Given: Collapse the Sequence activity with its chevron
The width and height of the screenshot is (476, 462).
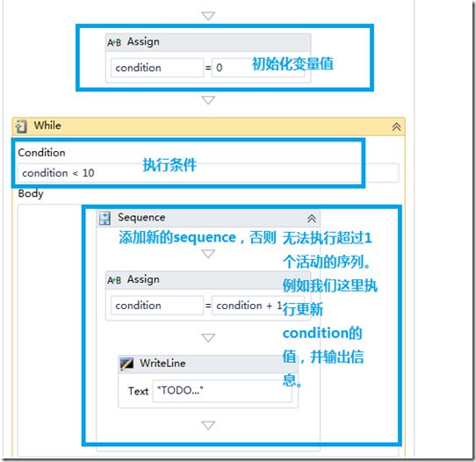Looking at the screenshot, I should pos(312,218).
